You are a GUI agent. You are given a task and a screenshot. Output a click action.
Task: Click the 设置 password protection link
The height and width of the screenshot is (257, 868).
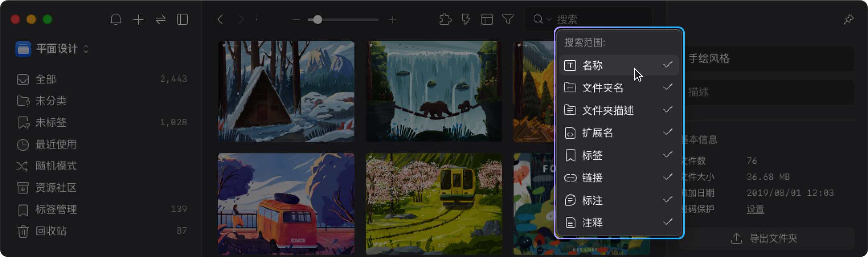755,209
